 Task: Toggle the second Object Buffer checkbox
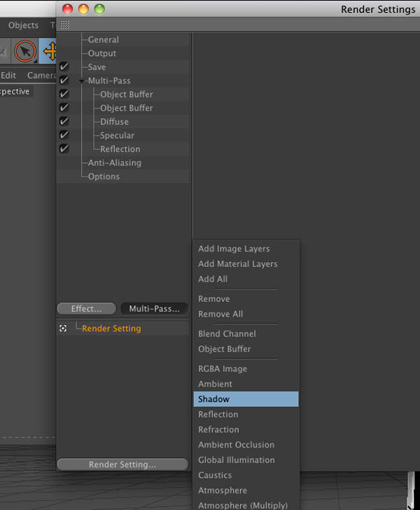(64, 108)
